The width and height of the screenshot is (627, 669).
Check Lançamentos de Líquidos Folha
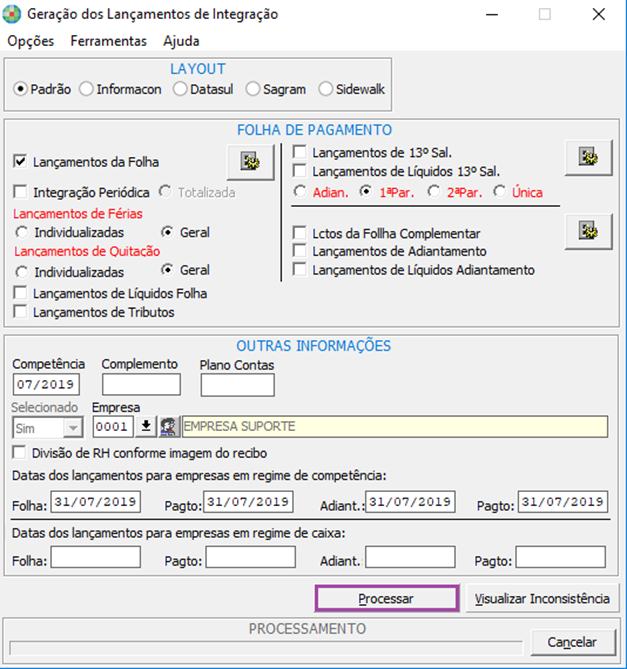(20, 293)
